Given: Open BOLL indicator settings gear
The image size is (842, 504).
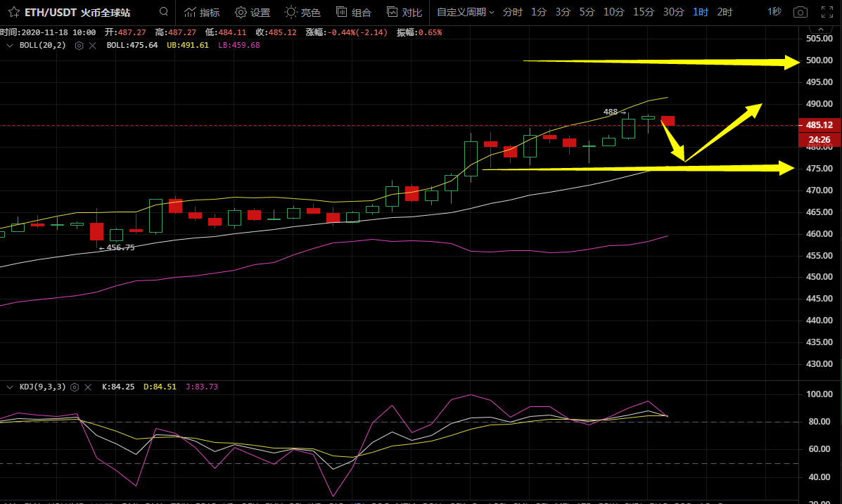Looking at the screenshot, I should coord(79,45).
